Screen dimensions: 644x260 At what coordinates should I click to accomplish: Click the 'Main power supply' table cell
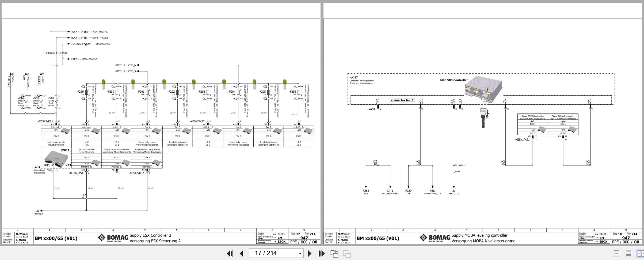click(x=56, y=142)
